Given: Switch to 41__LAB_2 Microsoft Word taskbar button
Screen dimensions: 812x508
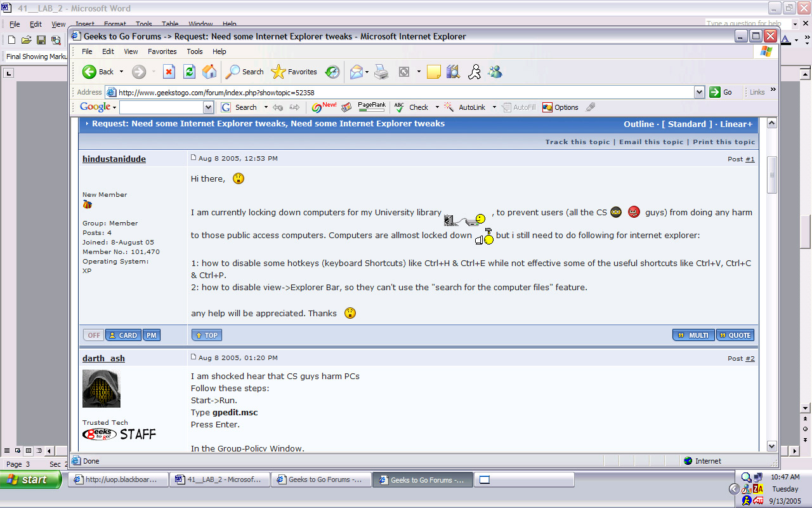Looking at the screenshot, I should coord(219,479).
